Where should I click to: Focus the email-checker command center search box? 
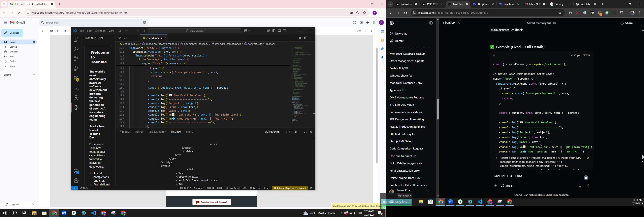(x=195, y=31)
